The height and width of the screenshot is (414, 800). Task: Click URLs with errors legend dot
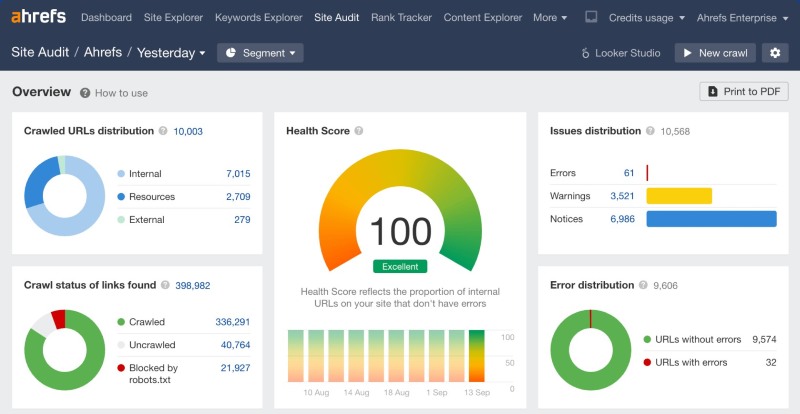click(647, 362)
